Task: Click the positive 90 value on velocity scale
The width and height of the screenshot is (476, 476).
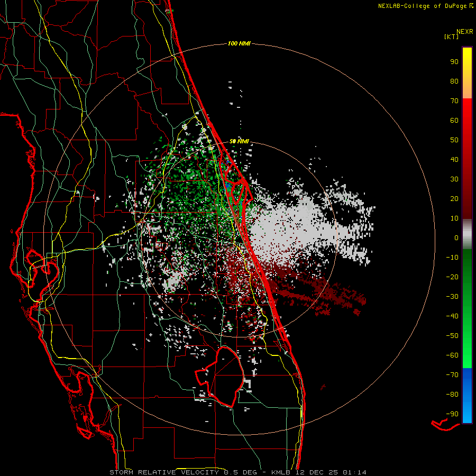Action: 454,62
